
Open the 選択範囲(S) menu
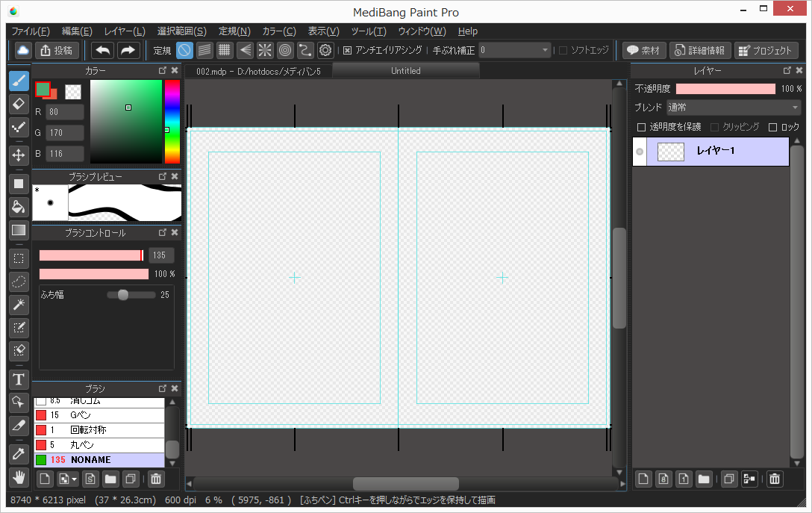coord(182,31)
